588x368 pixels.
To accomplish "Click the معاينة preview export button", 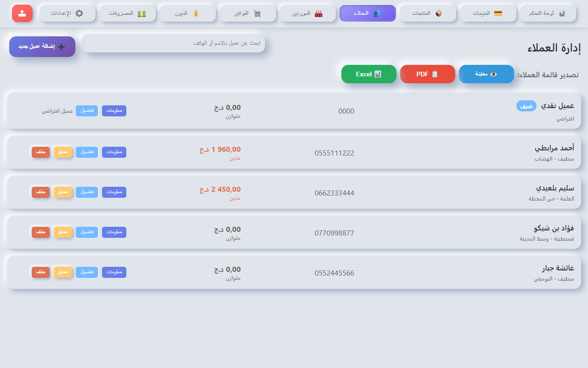I will click(486, 74).
